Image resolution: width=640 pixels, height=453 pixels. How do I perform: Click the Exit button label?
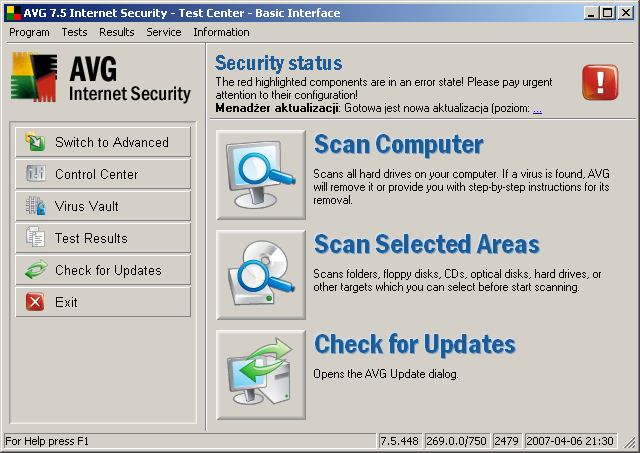coord(66,302)
